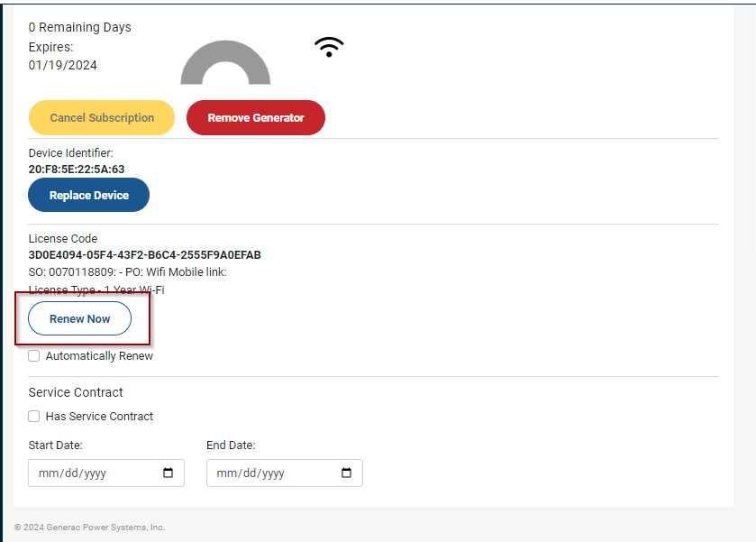Screen dimensions: 756x542
Task: Click the Generac Power Systems copyright text
Action: tap(90, 528)
